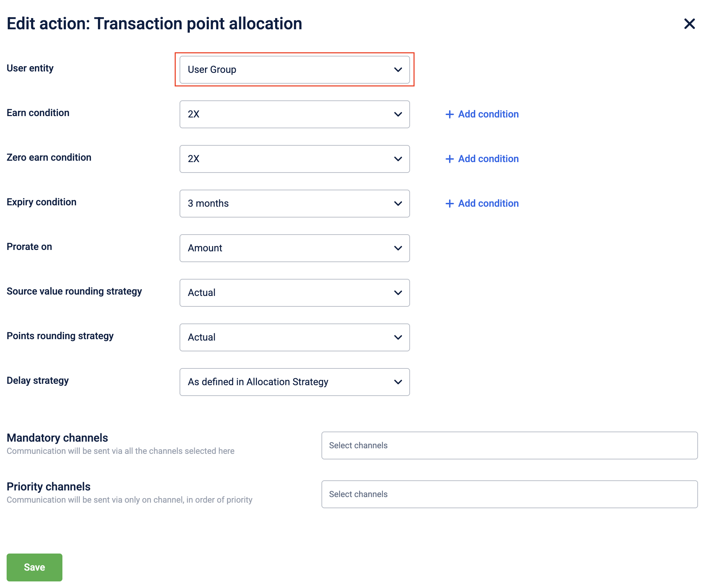Open the Prorate on Amount dropdown
Viewport: 728px width, 587px height.
coord(295,248)
